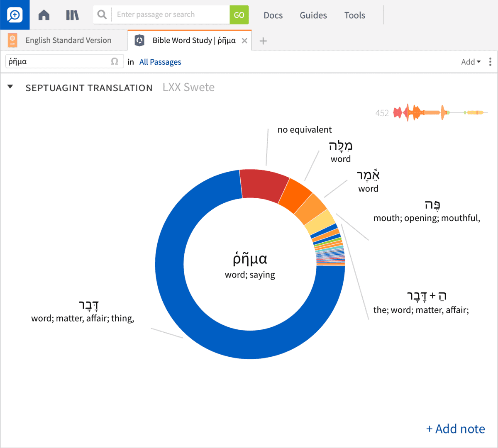Open the Library books icon
Image resolution: width=498 pixels, height=448 pixels.
[72, 15]
